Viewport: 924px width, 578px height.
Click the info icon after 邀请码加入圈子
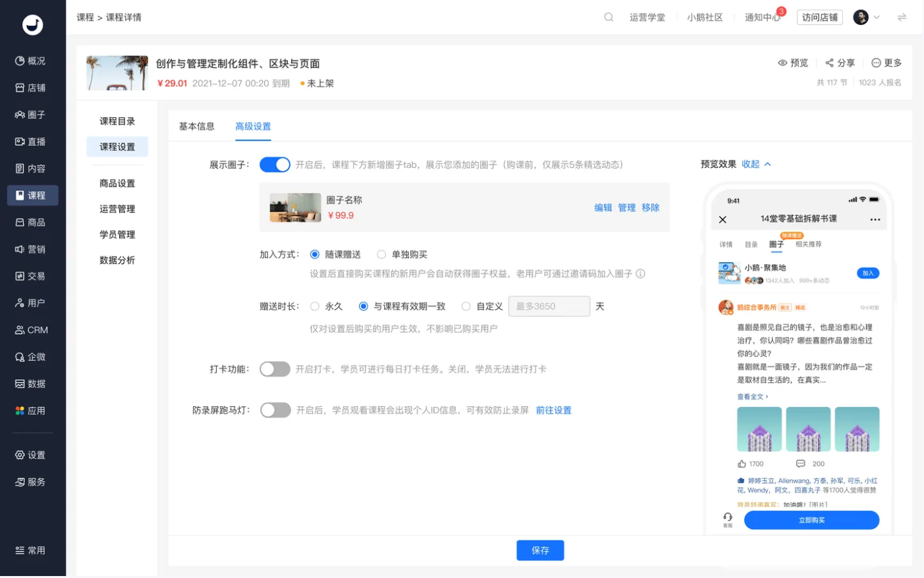(640, 274)
